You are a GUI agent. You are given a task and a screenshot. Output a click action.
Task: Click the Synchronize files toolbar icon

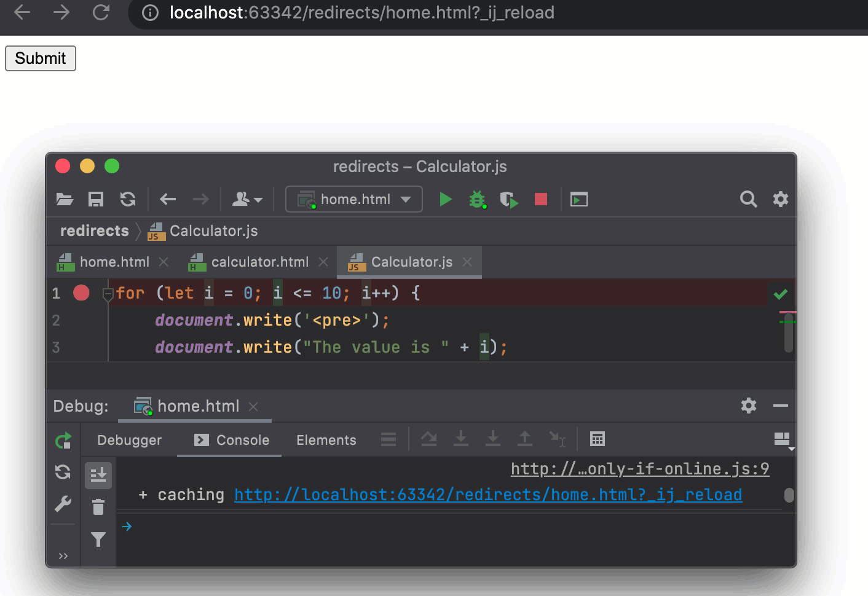[x=128, y=200]
